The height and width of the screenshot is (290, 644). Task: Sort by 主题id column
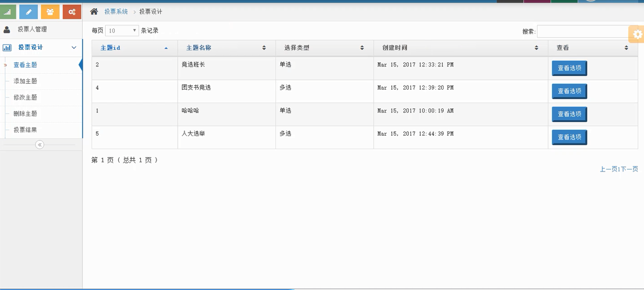tap(135, 48)
